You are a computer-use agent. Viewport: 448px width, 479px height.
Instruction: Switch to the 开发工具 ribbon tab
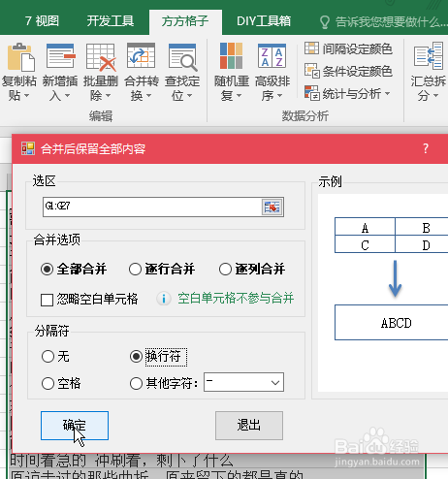111,21
